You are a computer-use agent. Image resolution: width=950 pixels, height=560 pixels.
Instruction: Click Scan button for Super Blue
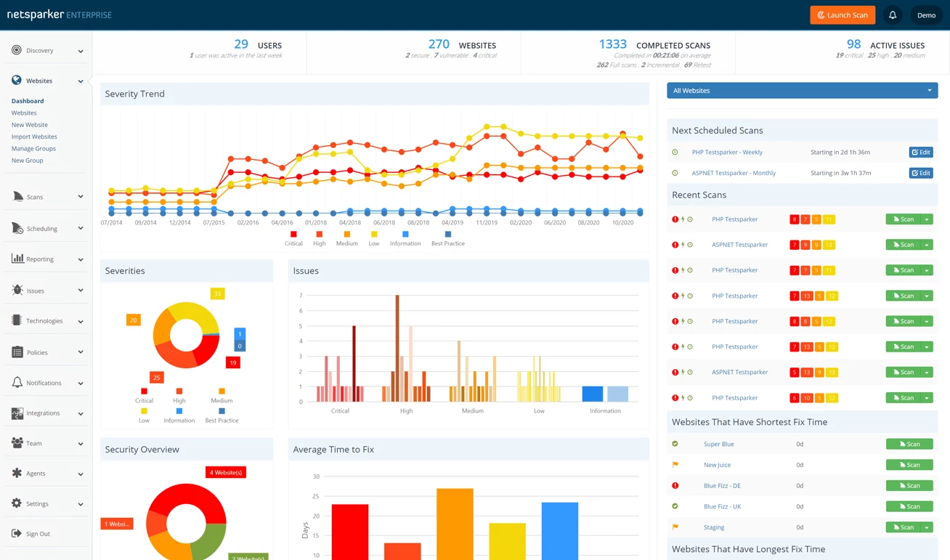[909, 444]
